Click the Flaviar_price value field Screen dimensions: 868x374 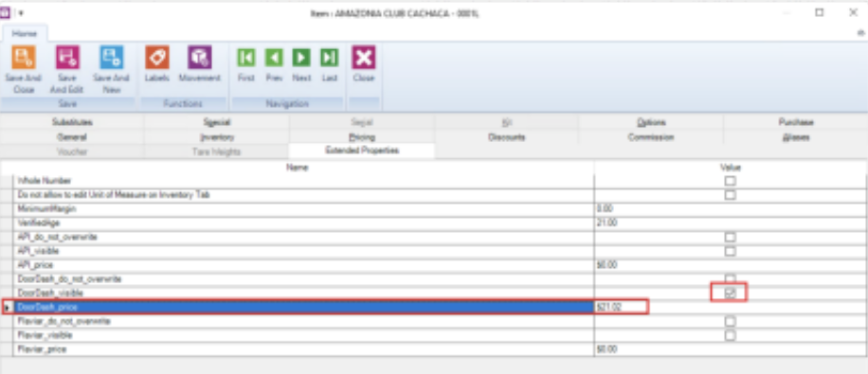click(x=731, y=349)
